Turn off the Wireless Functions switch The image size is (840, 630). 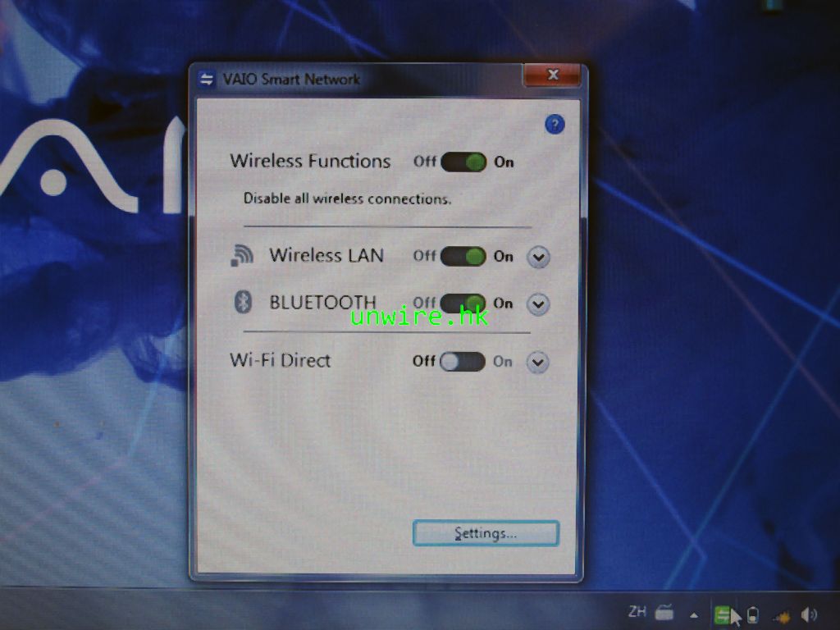[463, 162]
